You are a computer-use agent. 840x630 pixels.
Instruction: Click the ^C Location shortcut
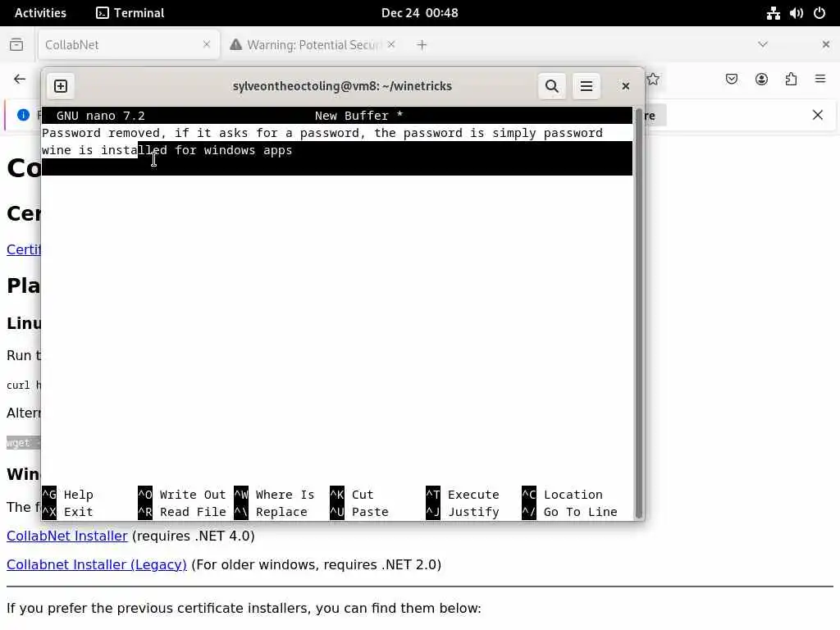pos(563,495)
